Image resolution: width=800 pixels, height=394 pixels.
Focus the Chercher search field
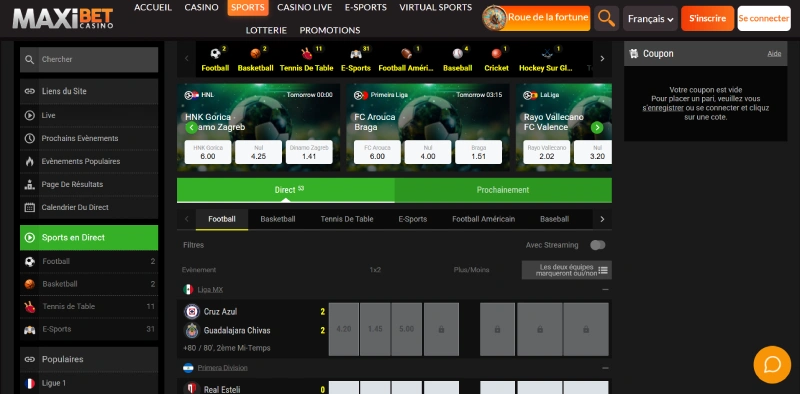(89, 59)
